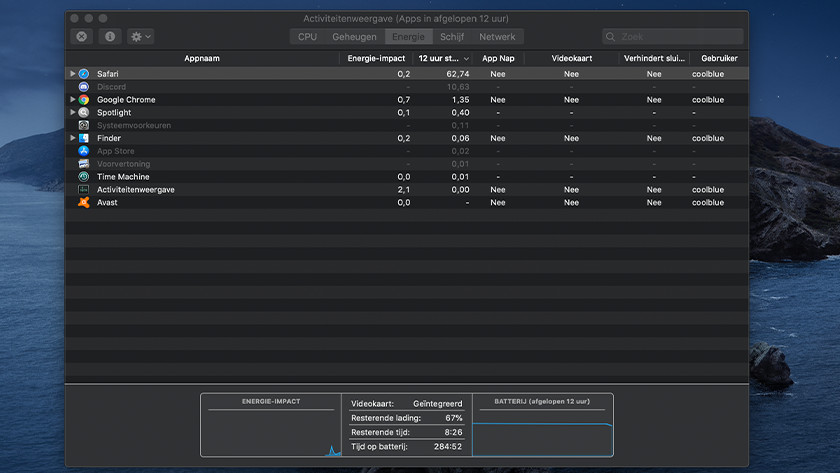Image resolution: width=840 pixels, height=473 pixels.
Task: Switch to the CPU tab
Action: (308, 37)
